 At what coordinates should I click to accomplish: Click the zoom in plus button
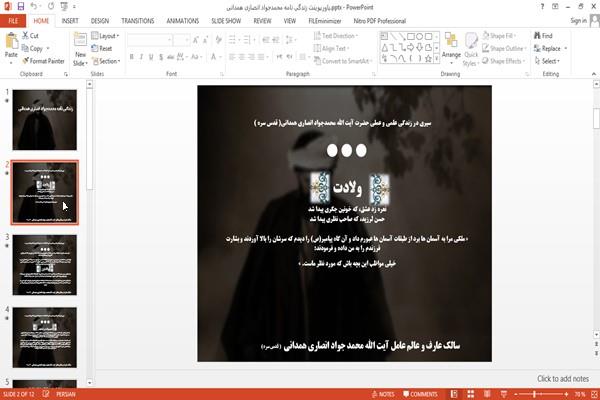click(566, 394)
